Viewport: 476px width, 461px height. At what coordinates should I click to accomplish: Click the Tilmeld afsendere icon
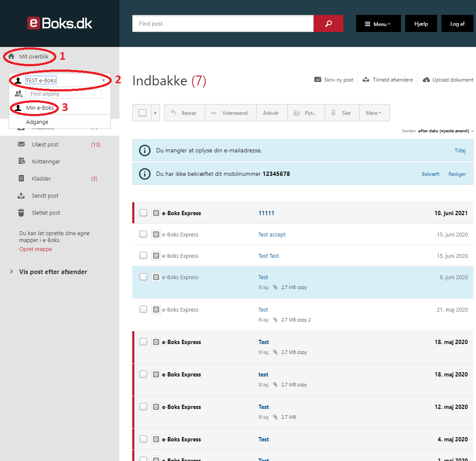click(x=366, y=79)
